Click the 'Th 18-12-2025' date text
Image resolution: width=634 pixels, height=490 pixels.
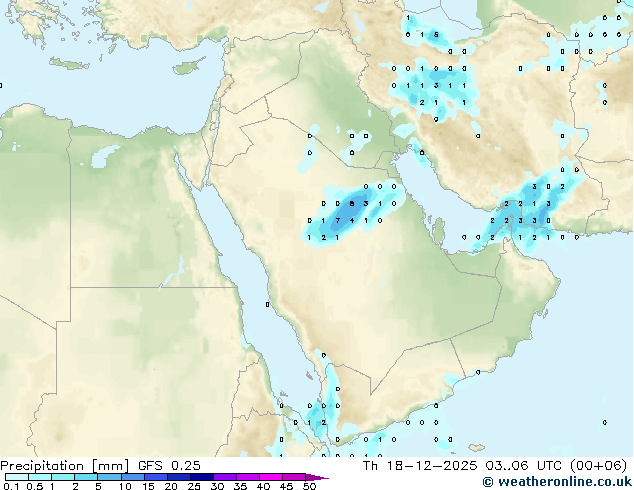pos(420,466)
